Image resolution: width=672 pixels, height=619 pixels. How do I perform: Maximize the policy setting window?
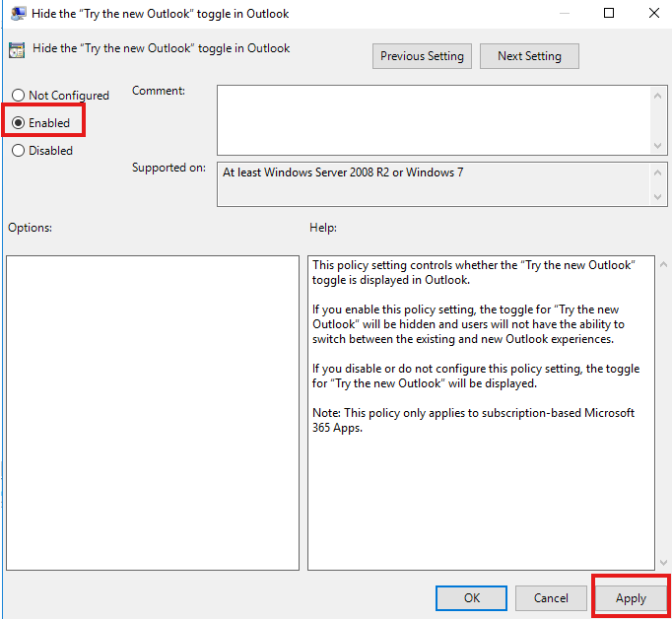tap(609, 13)
